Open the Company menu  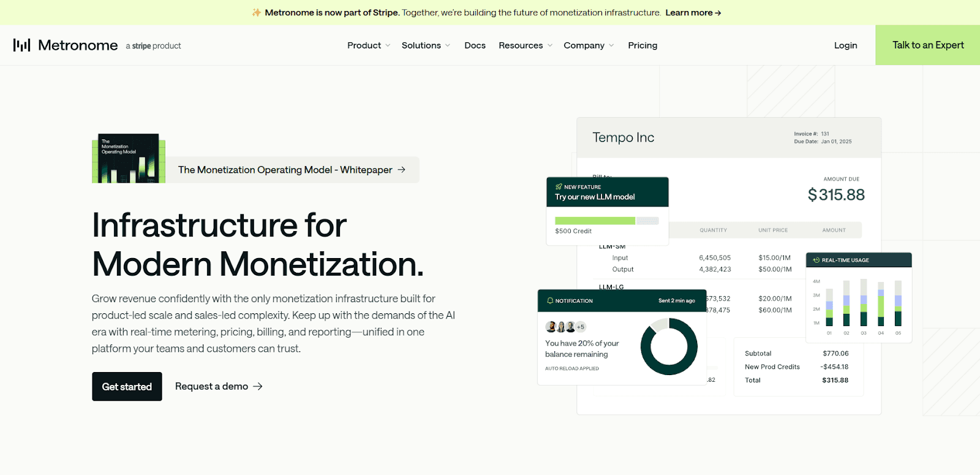click(x=584, y=45)
